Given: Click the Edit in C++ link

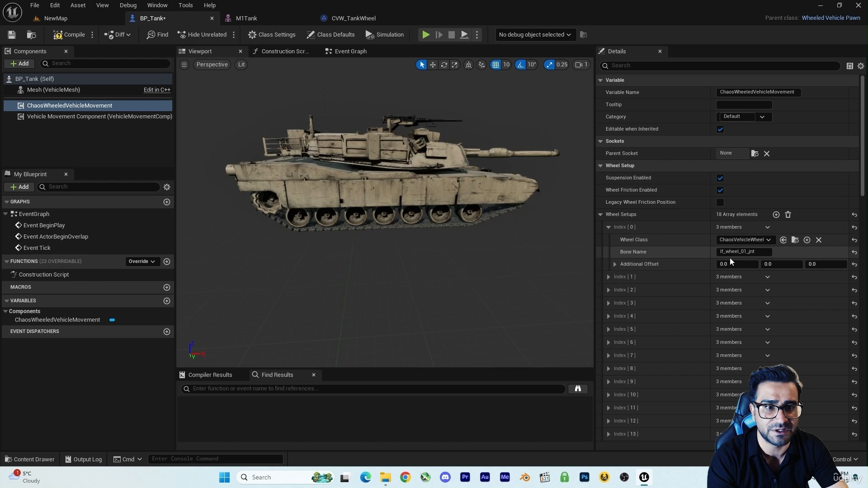Looking at the screenshot, I should pos(157,90).
